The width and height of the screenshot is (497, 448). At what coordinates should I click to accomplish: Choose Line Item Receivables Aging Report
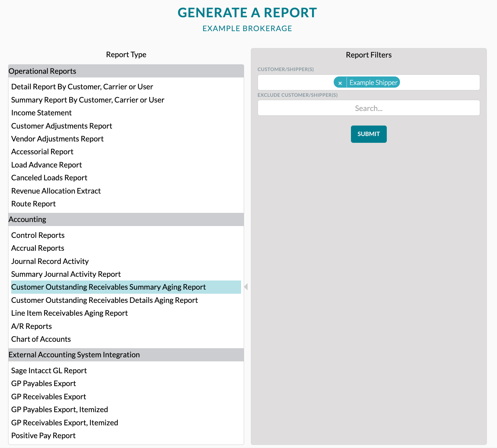click(x=70, y=313)
